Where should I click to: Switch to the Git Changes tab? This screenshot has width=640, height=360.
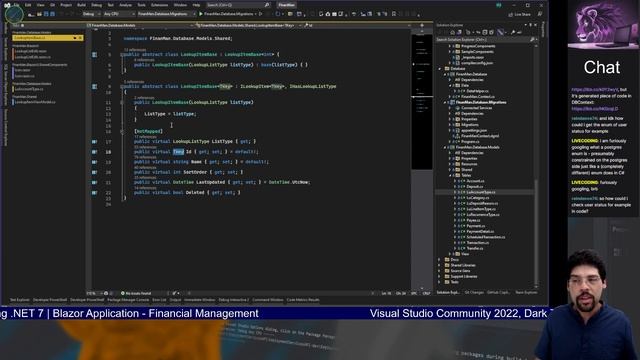(x=474, y=292)
